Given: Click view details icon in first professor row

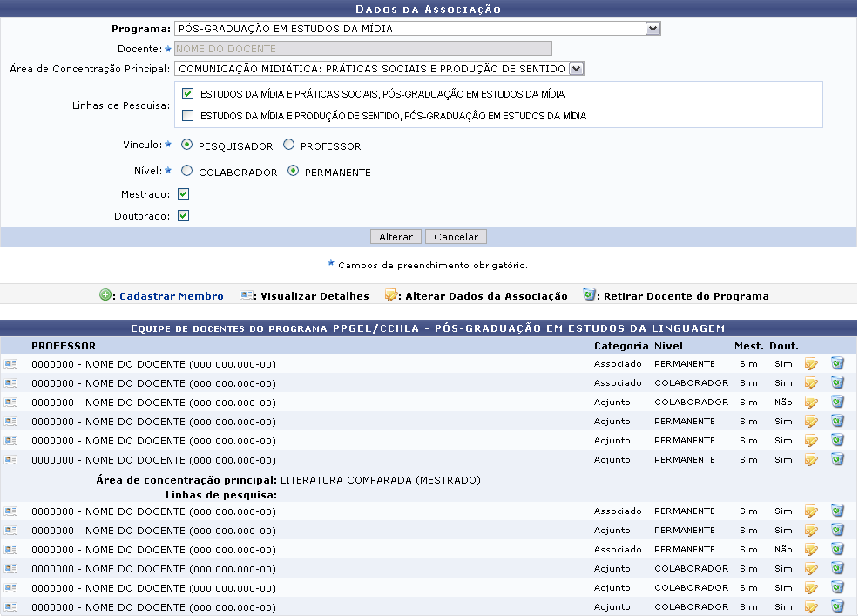Looking at the screenshot, I should (10, 364).
